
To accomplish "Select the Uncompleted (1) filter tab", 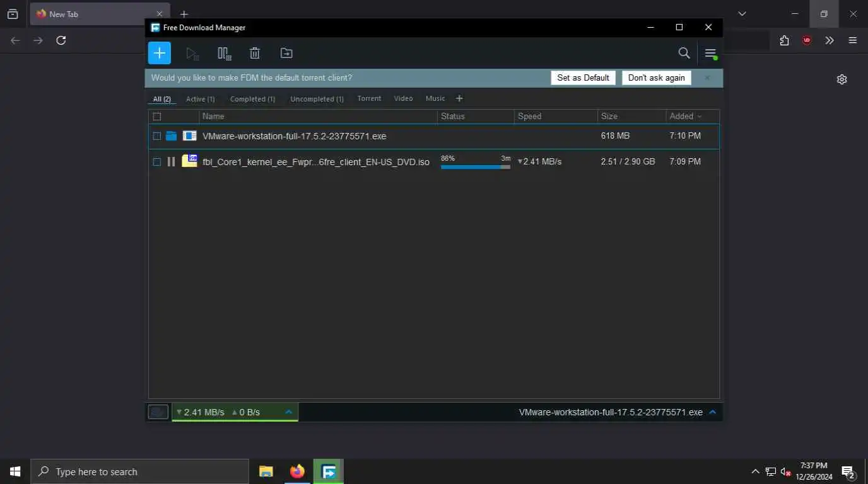I will [317, 99].
